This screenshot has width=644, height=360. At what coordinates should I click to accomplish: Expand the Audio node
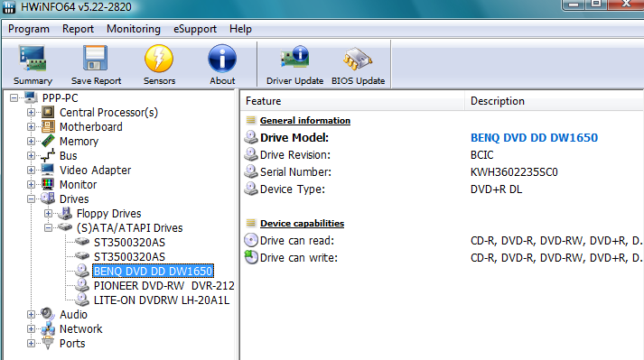coord(31,314)
